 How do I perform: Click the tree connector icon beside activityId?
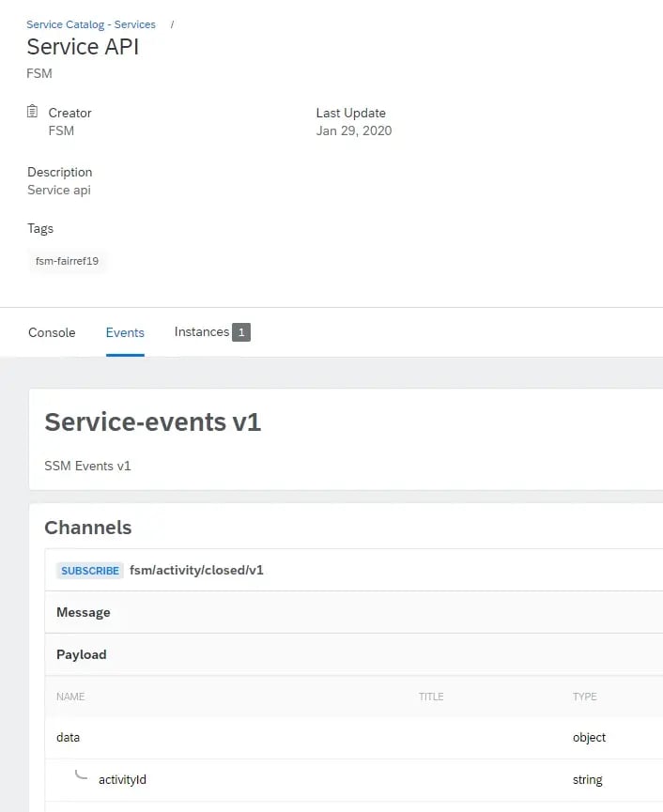click(x=82, y=775)
